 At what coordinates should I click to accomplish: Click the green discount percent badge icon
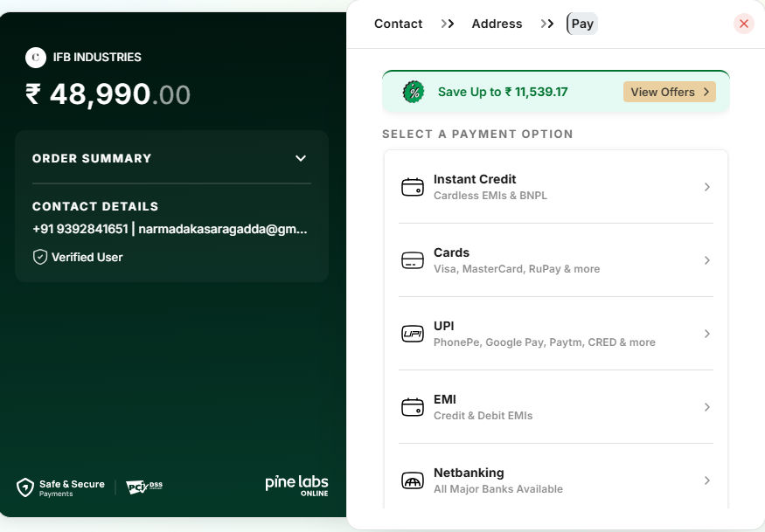[413, 92]
